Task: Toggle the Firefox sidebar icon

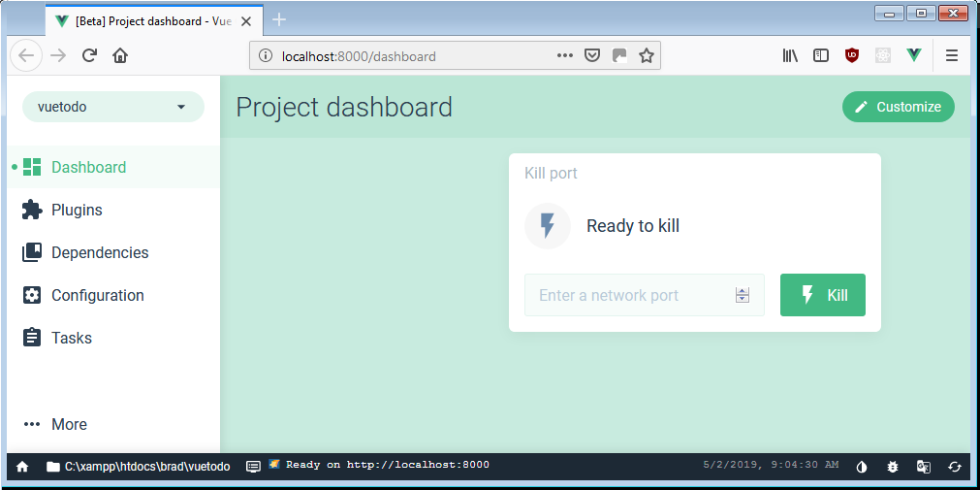Action: [821, 55]
